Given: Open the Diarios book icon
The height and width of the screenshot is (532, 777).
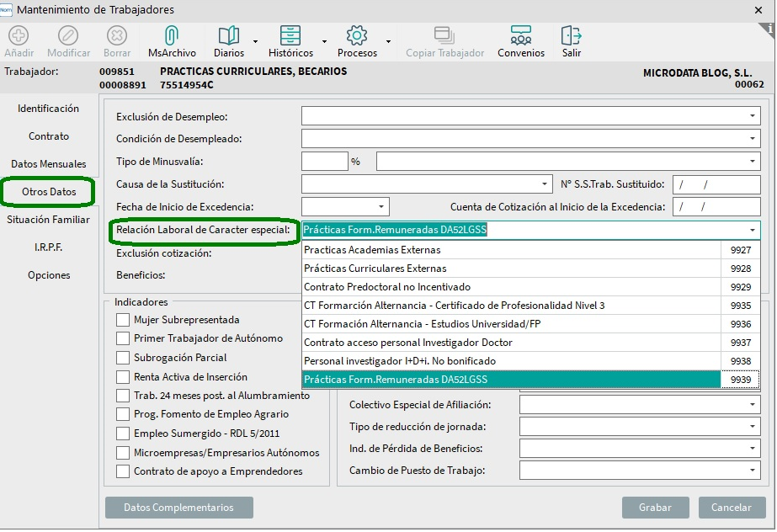Looking at the screenshot, I should [229, 35].
